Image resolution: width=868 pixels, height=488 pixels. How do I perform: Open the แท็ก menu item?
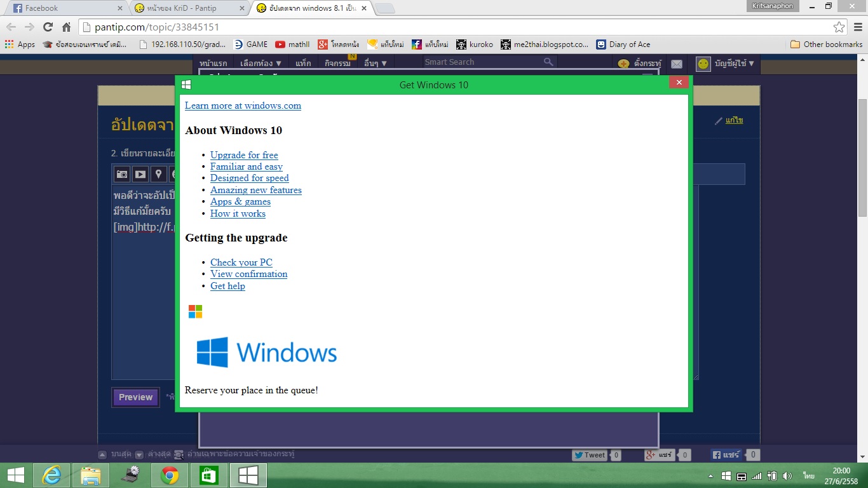pos(304,64)
